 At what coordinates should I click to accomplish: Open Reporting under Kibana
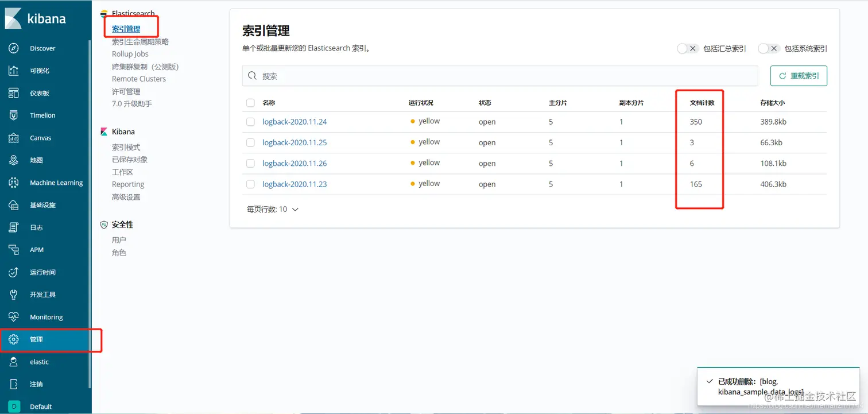(128, 184)
